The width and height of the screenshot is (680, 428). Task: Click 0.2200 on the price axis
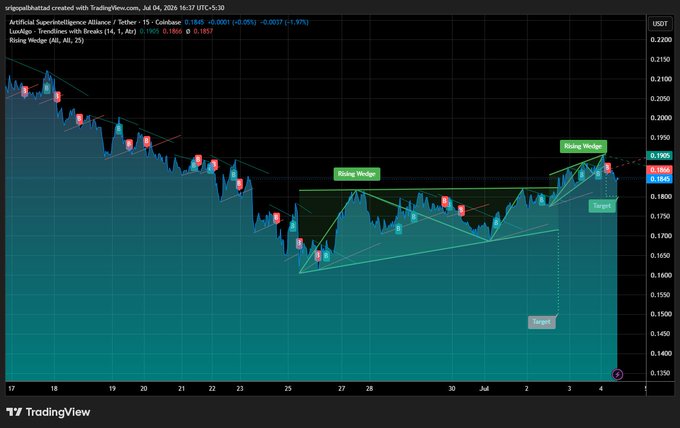pyautogui.click(x=660, y=40)
